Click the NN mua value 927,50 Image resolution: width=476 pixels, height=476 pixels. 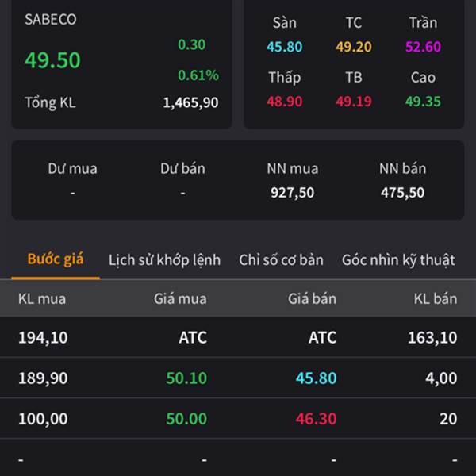[292, 193]
